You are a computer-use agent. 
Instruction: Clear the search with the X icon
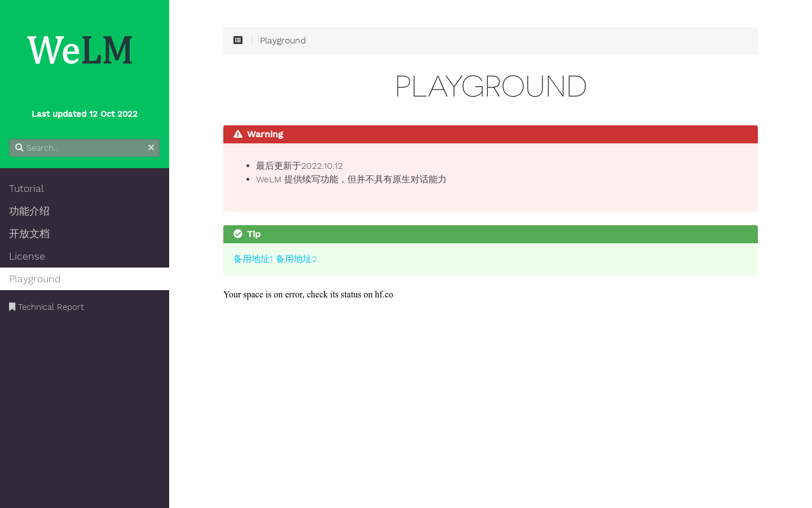point(151,147)
